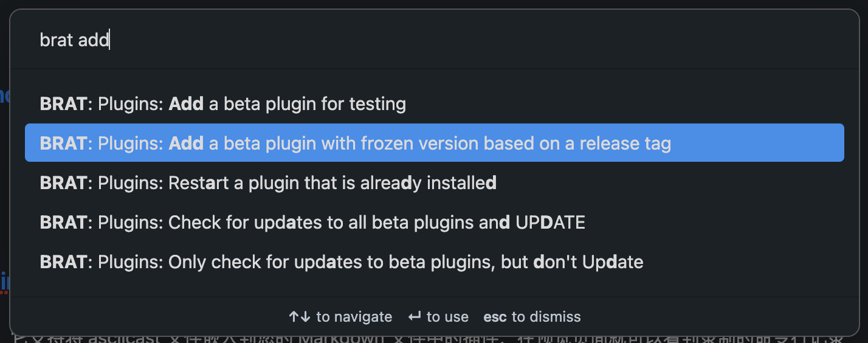Click the Chinese text line below the palette

425,336
